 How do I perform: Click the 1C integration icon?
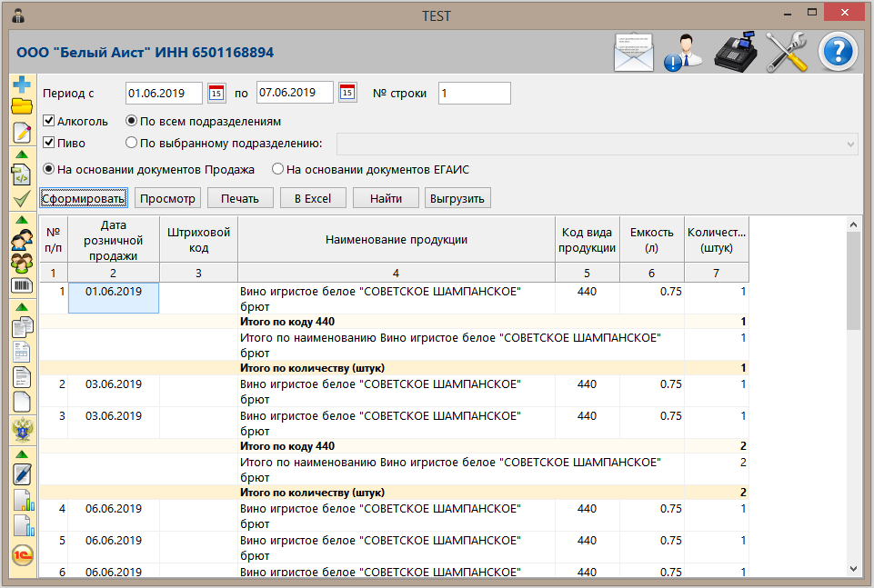pos(23,554)
